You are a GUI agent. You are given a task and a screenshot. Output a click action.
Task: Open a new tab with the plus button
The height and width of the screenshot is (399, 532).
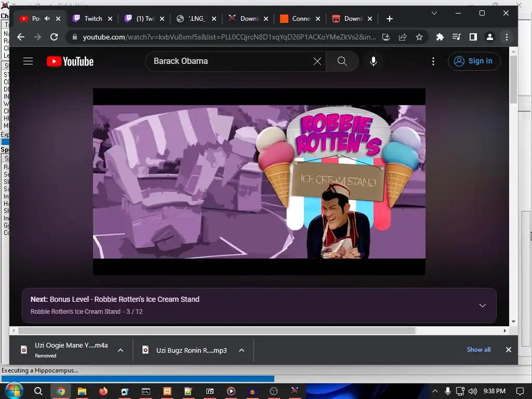click(390, 19)
